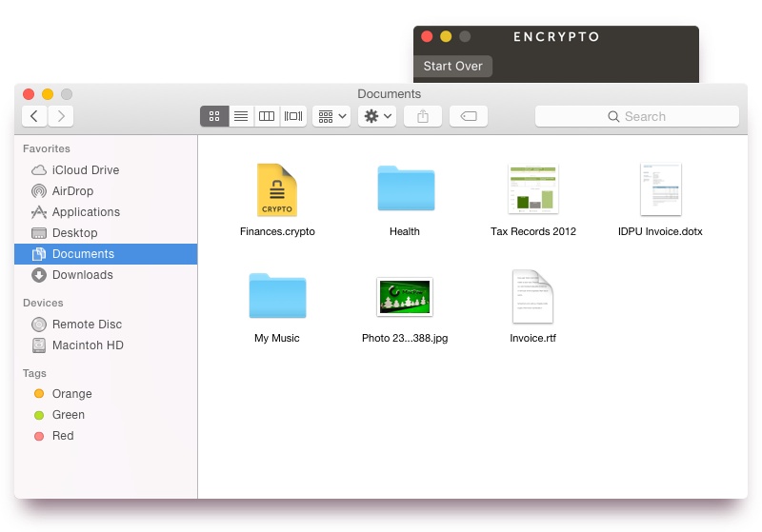Viewport: 762px width, 532px height.
Task: Open the gear Action menu
Action: pyautogui.click(x=377, y=116)
